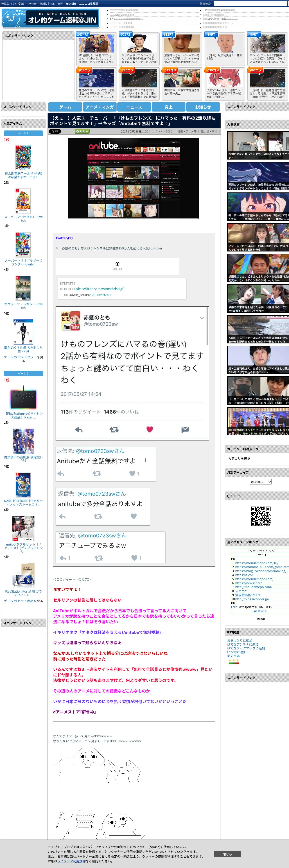Expand the chevron menu on 赤髪のとも tweet
The height and width of the screenshot is (868, 289).
click(202, 318)
